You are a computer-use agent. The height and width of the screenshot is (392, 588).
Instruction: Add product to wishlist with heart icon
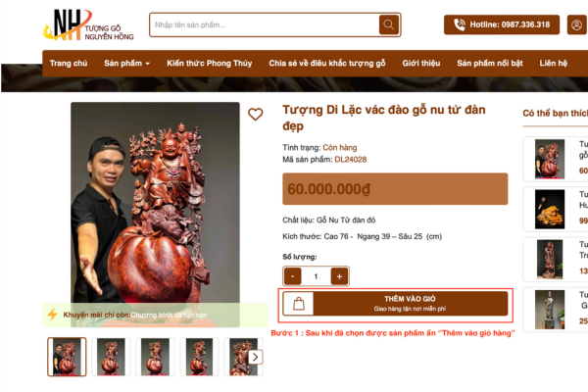256,114
